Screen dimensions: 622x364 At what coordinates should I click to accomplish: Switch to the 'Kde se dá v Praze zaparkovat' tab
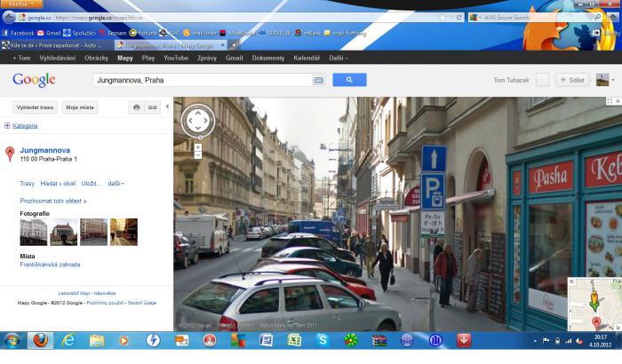point(55,44)
